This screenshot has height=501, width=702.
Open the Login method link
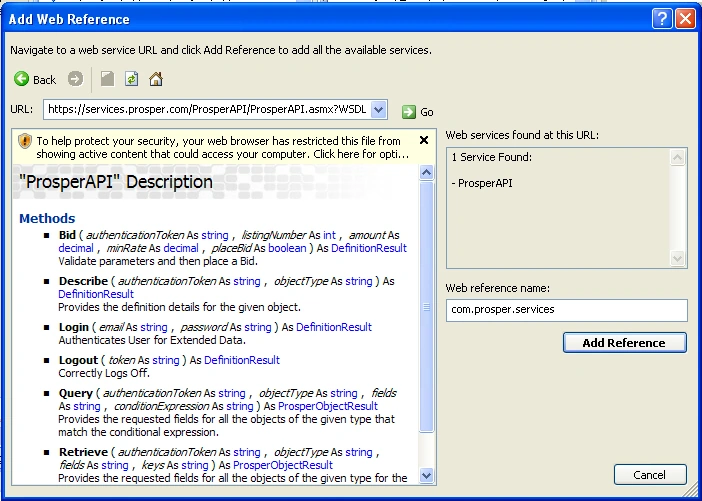pyautogui.click(x=73, y=327)
